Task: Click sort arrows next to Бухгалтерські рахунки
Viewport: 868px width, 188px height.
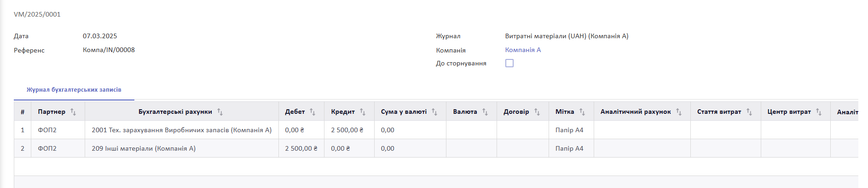Action: [220, 112]
